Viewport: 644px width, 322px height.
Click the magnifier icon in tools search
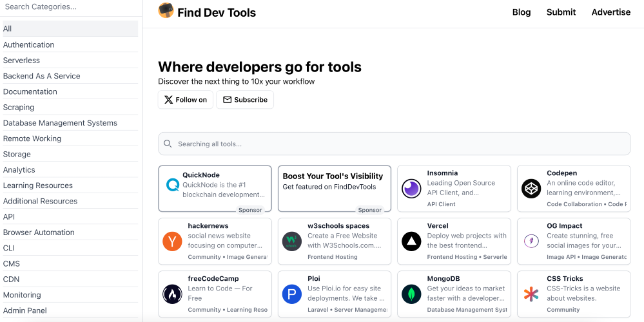pos(168,144)
